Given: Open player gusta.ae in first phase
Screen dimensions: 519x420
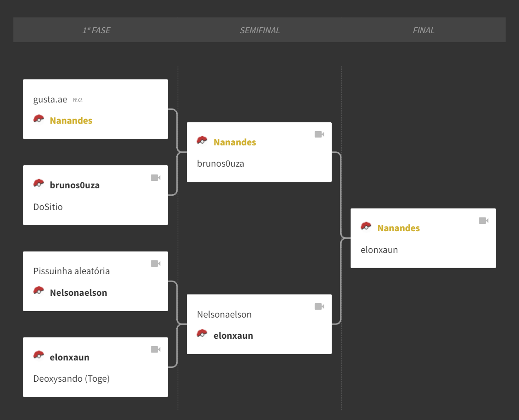Looking at the screenshot, I should click(x=50, y=99).
